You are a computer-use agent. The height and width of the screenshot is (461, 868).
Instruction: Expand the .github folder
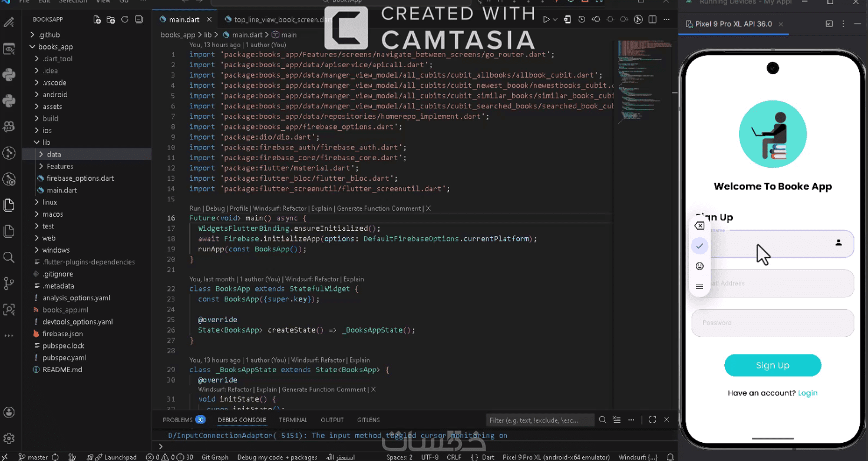coord(49,35)
